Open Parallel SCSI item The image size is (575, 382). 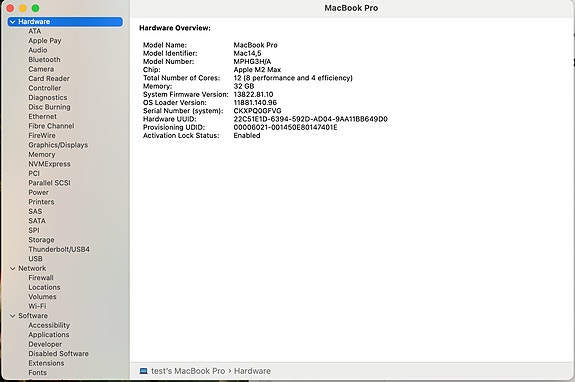click(49, 183)
